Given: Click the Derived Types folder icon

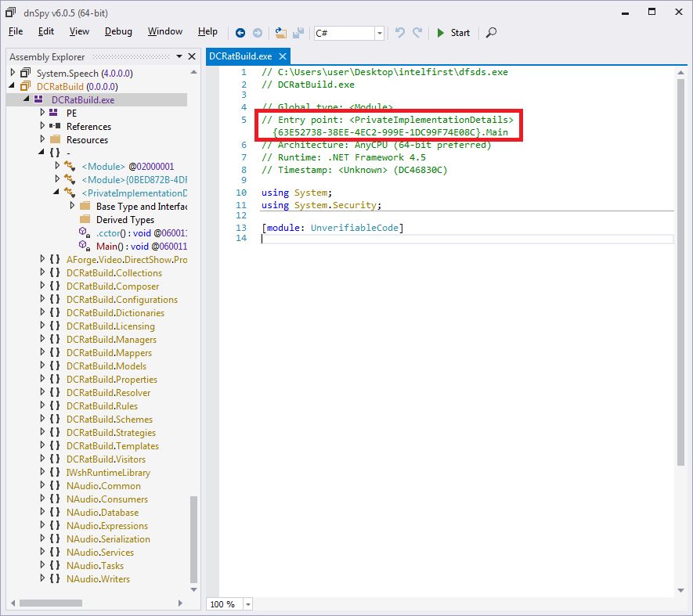Looking at the screenshot, I should (x=85, y=219).
